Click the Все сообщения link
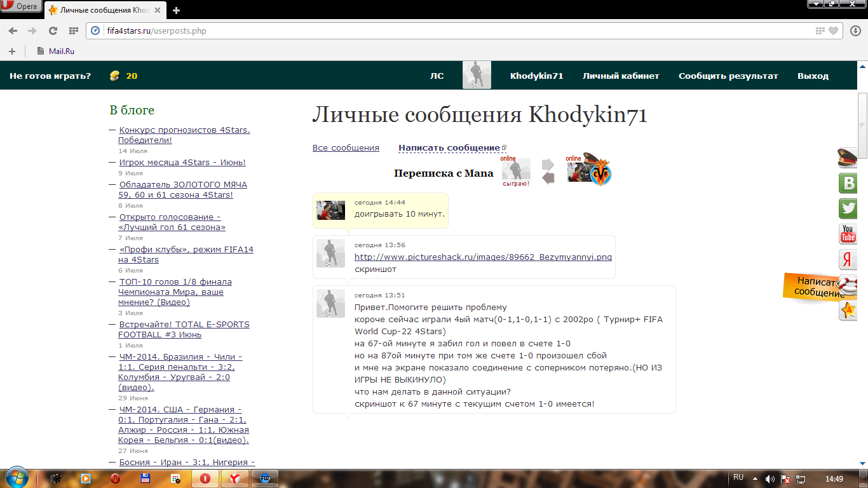868x488 pixels. (x=346, y=148)
